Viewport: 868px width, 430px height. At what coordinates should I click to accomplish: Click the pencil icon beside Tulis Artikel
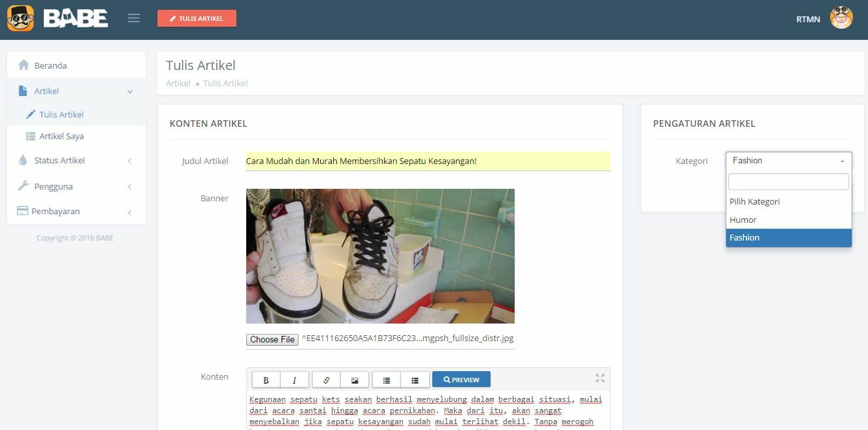[x=31, y=114]
